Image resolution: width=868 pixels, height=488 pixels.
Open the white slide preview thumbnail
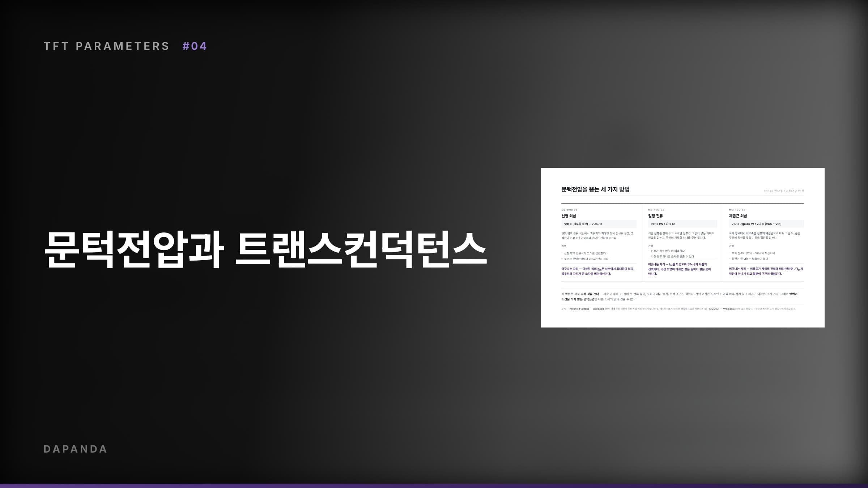pyautogui.click(x=682, y=248)
